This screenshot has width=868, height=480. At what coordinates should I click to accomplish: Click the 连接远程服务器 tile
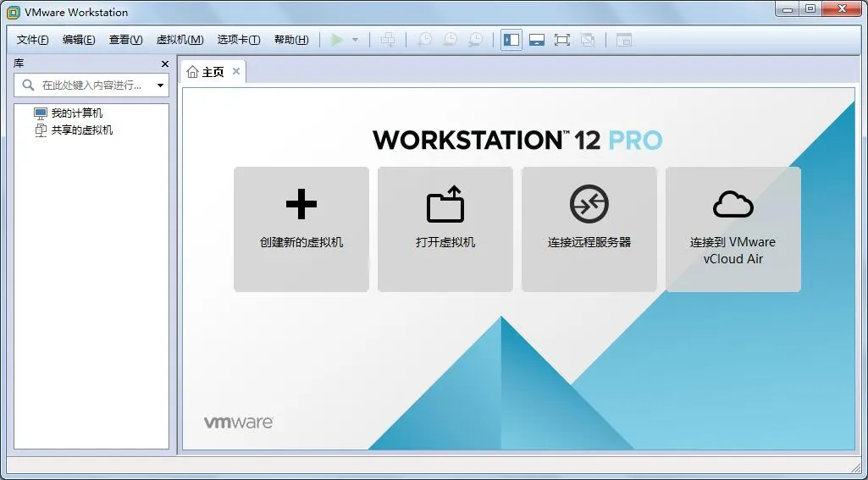pos(589,229)
